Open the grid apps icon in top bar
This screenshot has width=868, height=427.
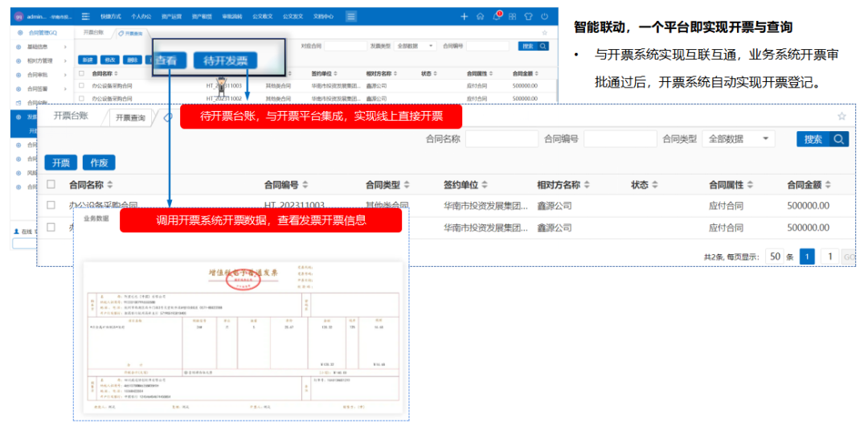point(513,16)
